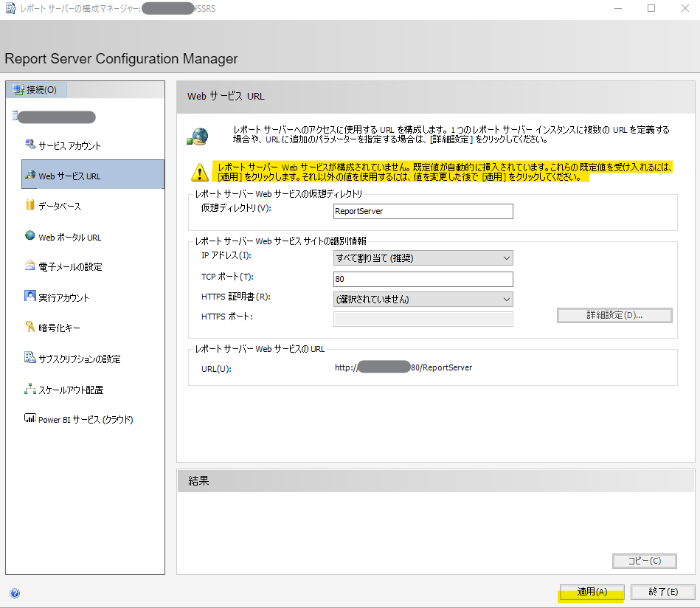
Task: Click the Subscription settings icon
Action: 30,358
